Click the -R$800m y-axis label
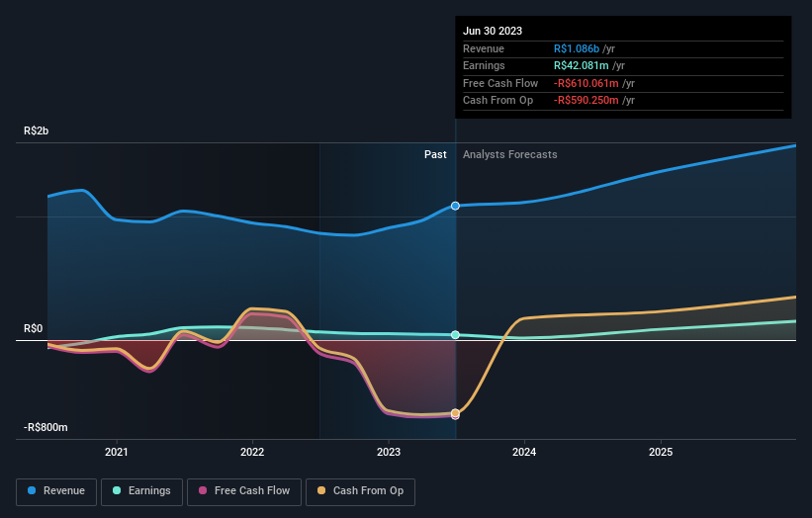812x518 pixels. tap(45, 427)
